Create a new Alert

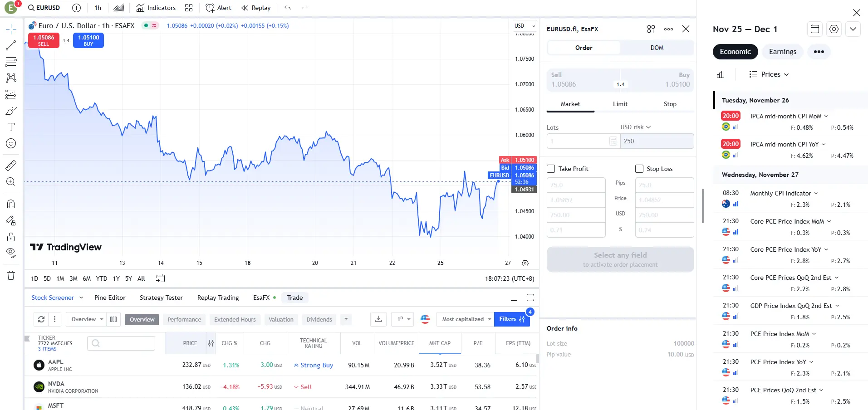click(218, 8)
